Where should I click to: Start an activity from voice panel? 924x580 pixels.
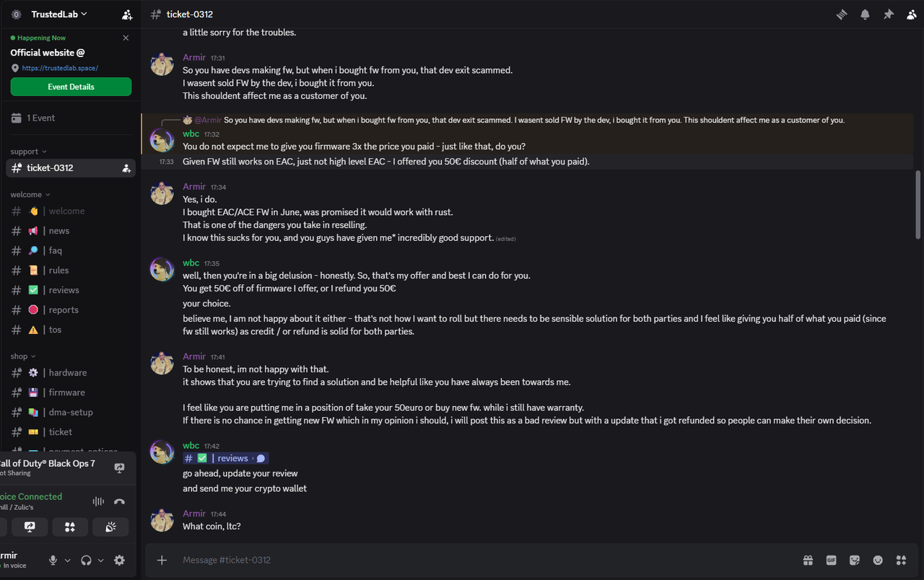coord(70,527)
